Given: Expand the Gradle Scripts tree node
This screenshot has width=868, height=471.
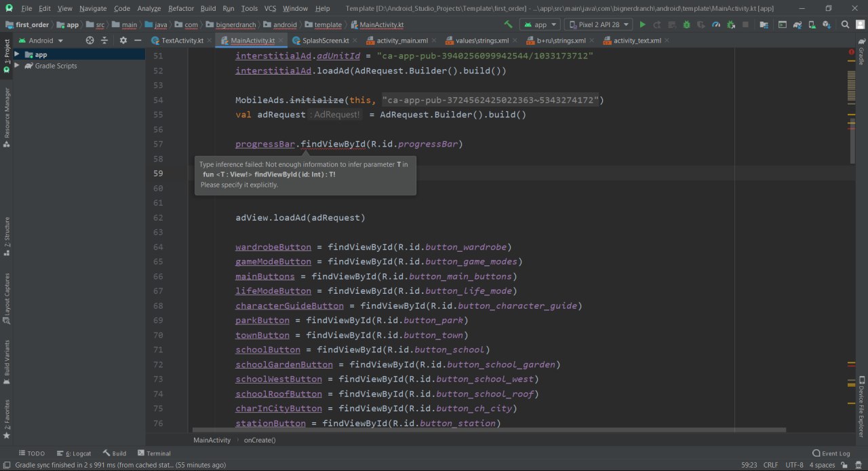Looking at the screenshot, I should click(x=17, y=66).
